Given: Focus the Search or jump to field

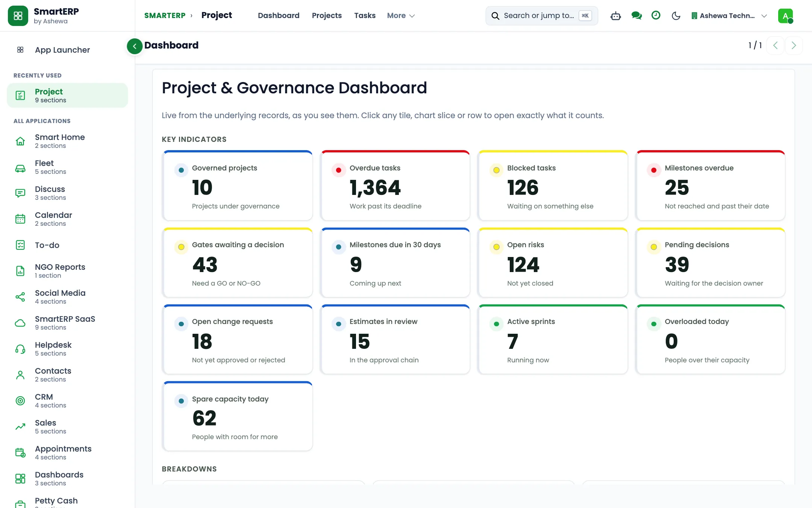Looking at the screenshot, I should (x=542, y=16).
